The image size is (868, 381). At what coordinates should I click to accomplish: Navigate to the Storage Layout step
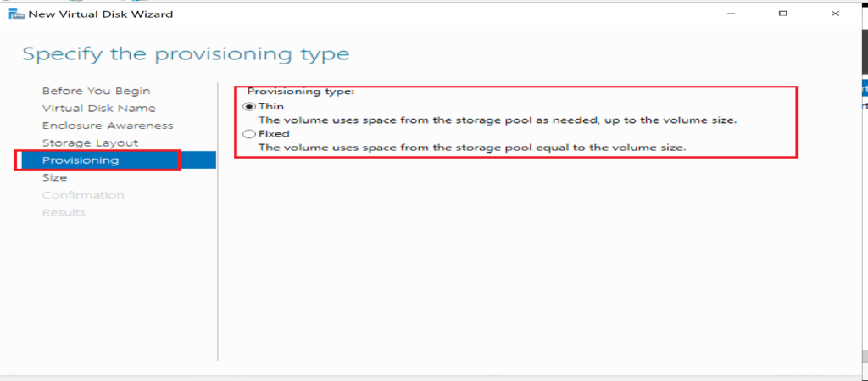coord(90,143)
